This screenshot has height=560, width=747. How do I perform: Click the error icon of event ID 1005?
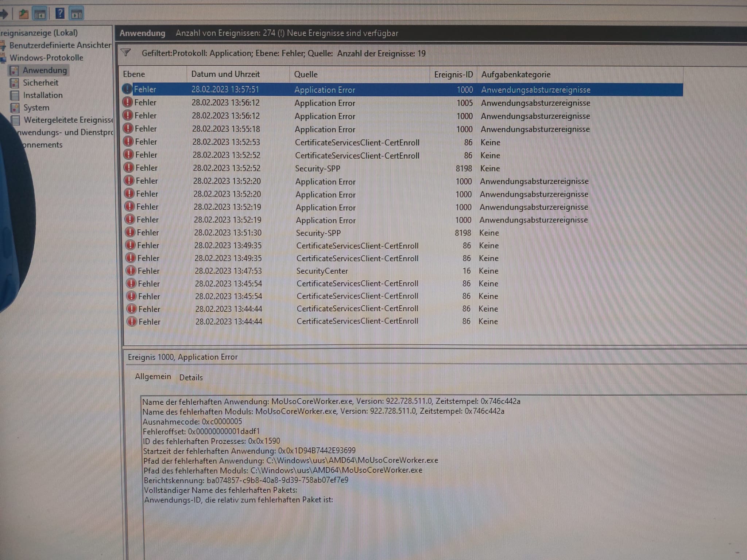point(127,102)
